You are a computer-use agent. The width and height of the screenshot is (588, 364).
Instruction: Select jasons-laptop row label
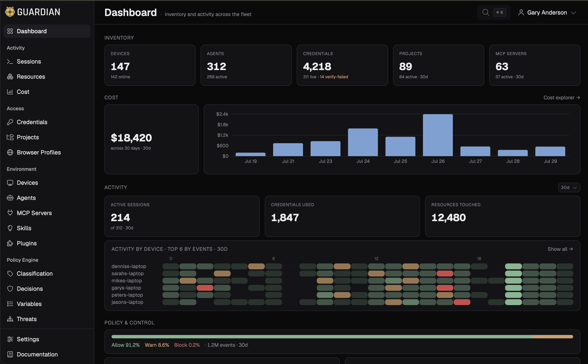click(x=127, y=302)
